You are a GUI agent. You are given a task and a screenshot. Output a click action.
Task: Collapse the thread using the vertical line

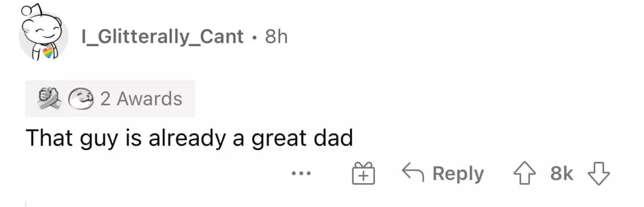[26, 204]
